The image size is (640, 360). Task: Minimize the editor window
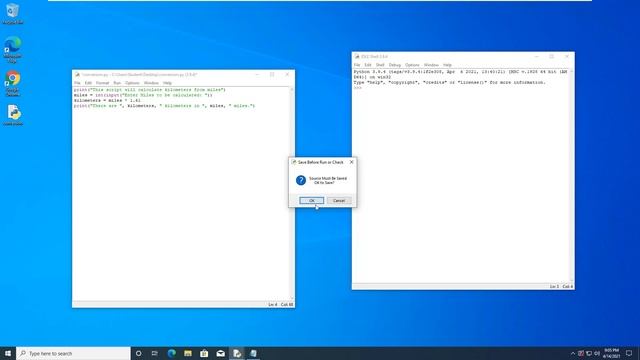[x=257, y=75]
